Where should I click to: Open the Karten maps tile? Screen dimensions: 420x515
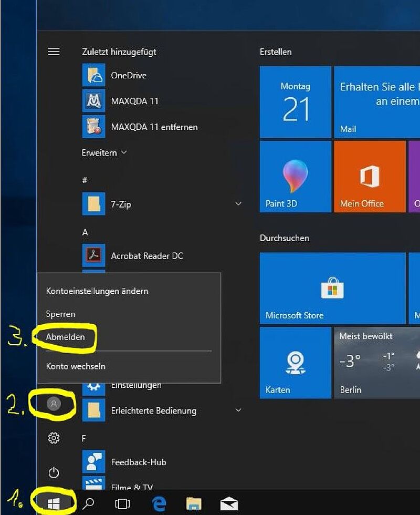pos(295,363)
